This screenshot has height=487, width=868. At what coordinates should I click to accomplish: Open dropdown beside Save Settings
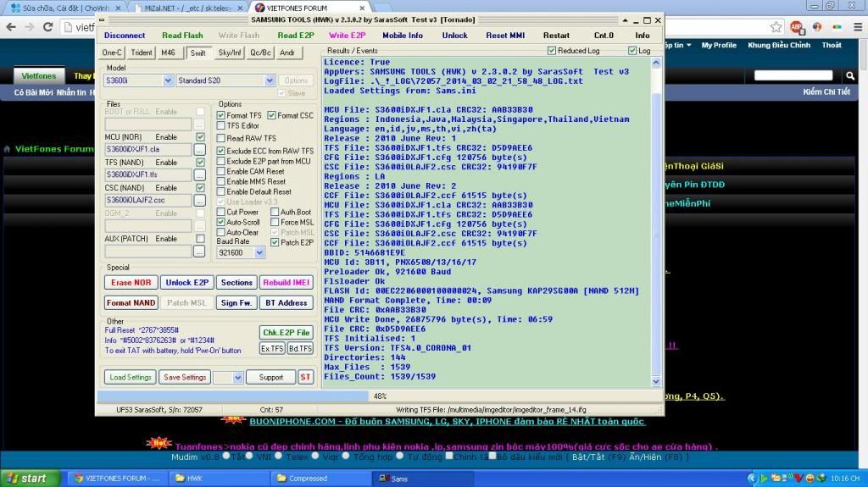click(237, 378)
